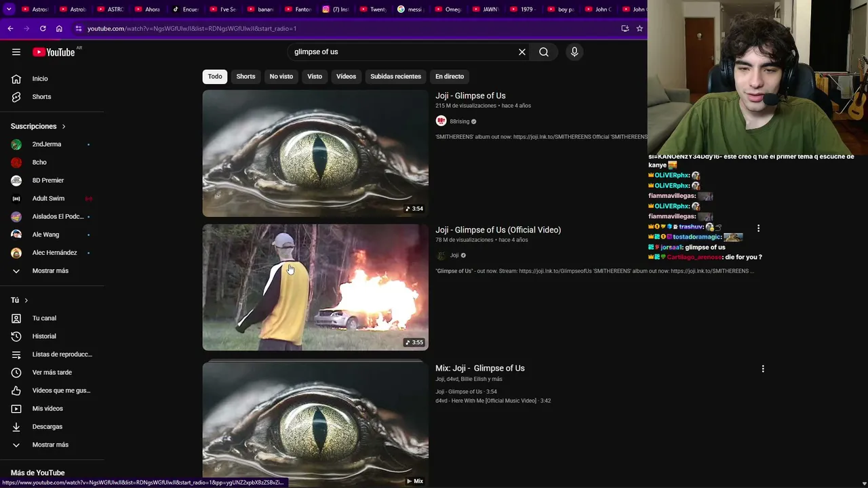Start voice search with the microphone
The image size is (868, 488).
click(574, 52)
